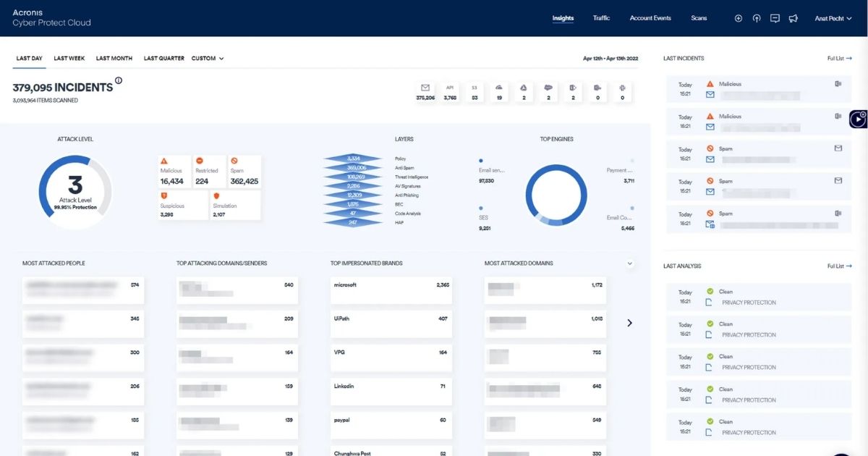Click the incidents info icon
Viewport: 868px width, 456px height.
(119, 81)
